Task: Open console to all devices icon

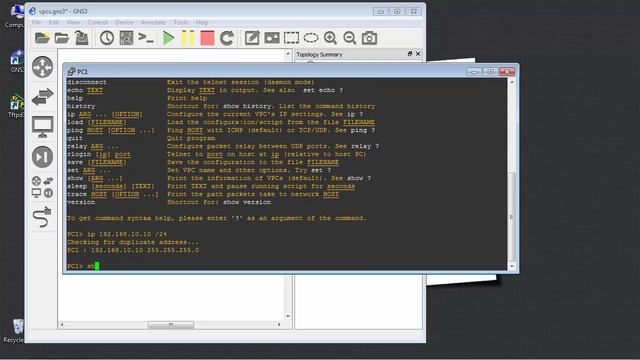Action: click(x=146, y=38)
